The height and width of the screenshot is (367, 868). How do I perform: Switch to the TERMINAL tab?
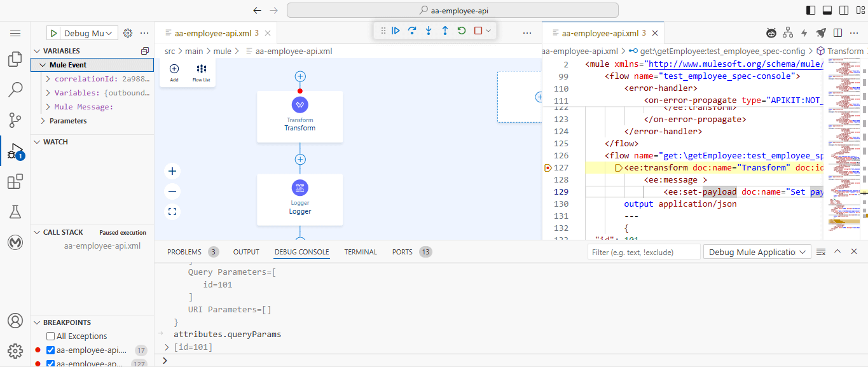360,251
